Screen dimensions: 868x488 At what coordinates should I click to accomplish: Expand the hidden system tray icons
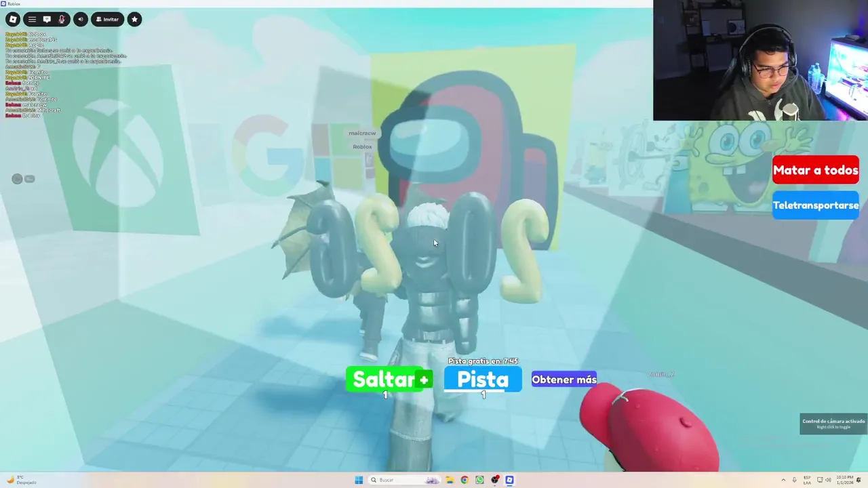pyautogui.click(x=784, y=480)
